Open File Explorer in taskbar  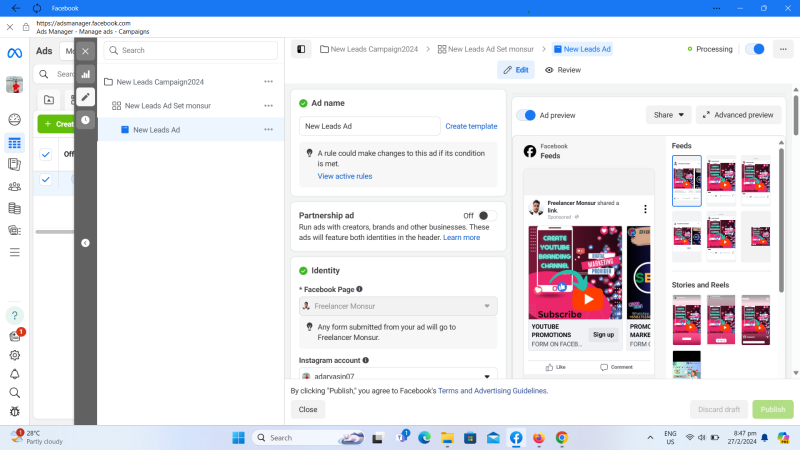pos(447,438)
